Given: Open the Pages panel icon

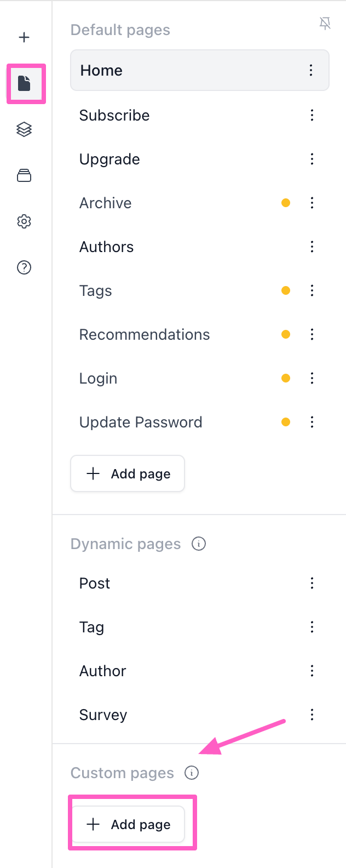Looking at the screenshot, I should click(24, 83).
